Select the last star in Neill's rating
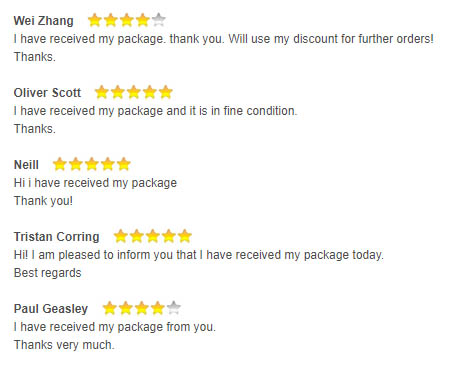 [x=124, y=164]
